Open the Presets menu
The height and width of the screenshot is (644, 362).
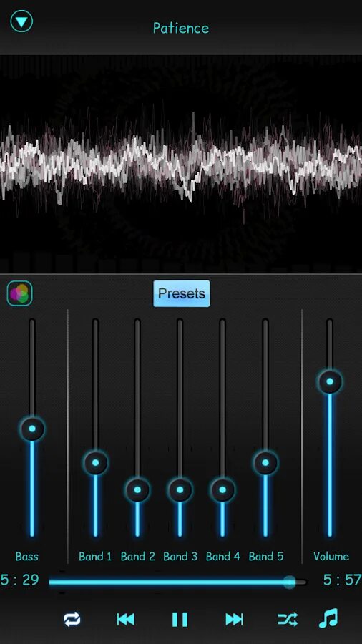[x=182, y=293]
